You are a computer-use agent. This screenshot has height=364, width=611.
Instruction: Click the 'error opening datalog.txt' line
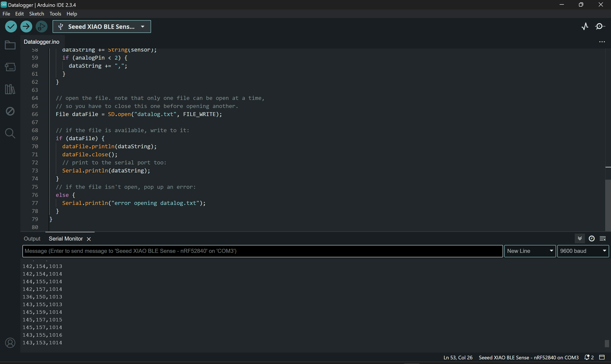134,203
